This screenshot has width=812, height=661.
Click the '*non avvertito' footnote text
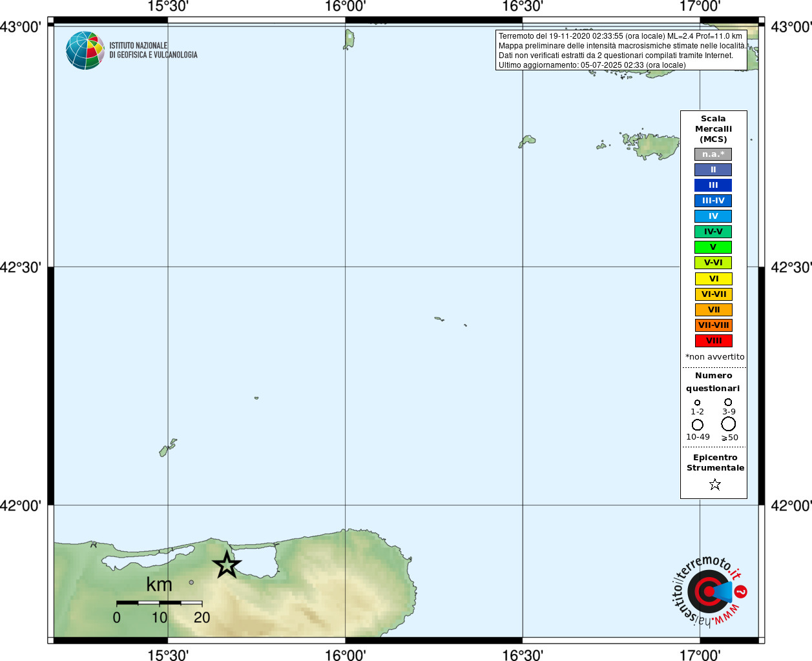pos(714,356)
